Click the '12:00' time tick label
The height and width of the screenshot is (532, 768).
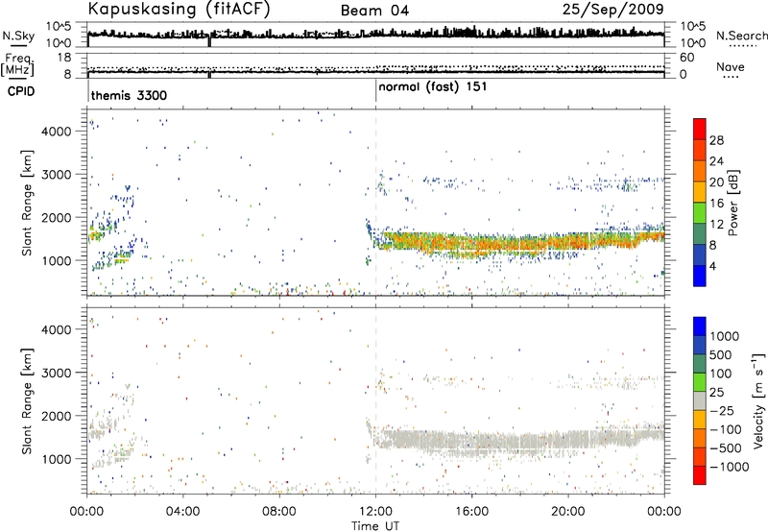click(375, 512)
